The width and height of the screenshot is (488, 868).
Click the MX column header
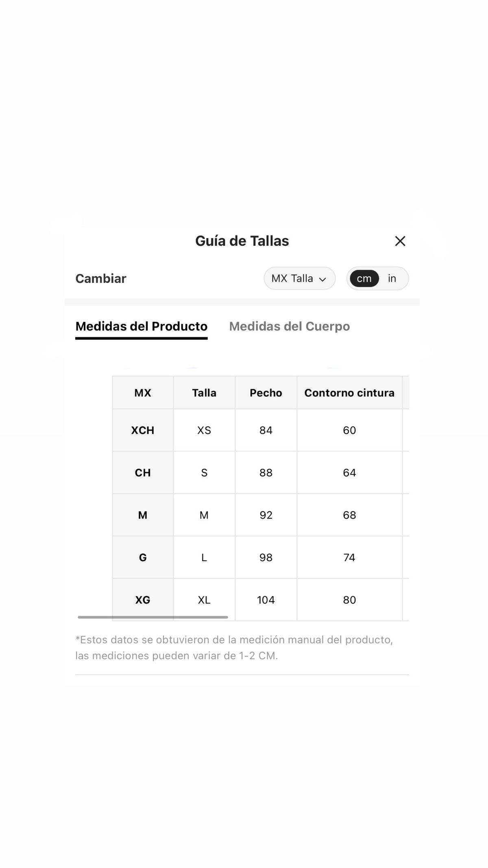(x=143, y=393)
